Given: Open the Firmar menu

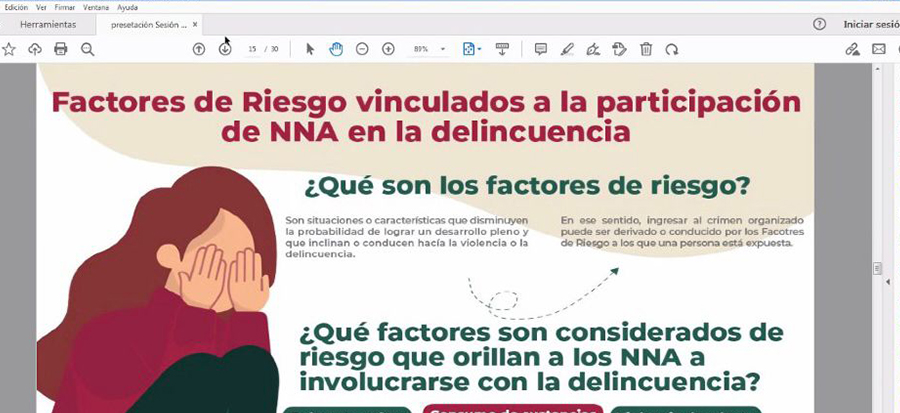Looking at the screenshot, I should 66,7.
